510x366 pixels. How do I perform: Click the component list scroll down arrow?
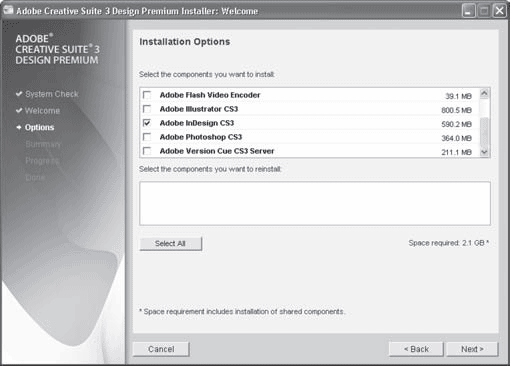point(484,152)
